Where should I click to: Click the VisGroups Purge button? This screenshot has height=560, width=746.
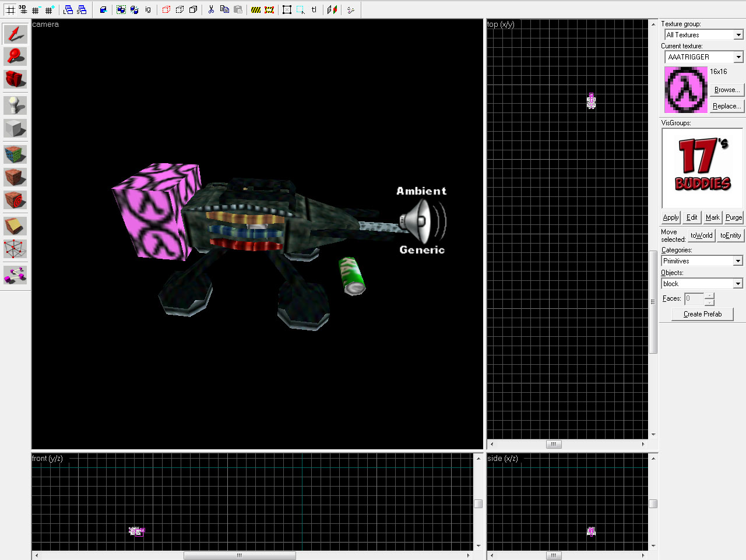pyautogui.click(x=734, y=217)
